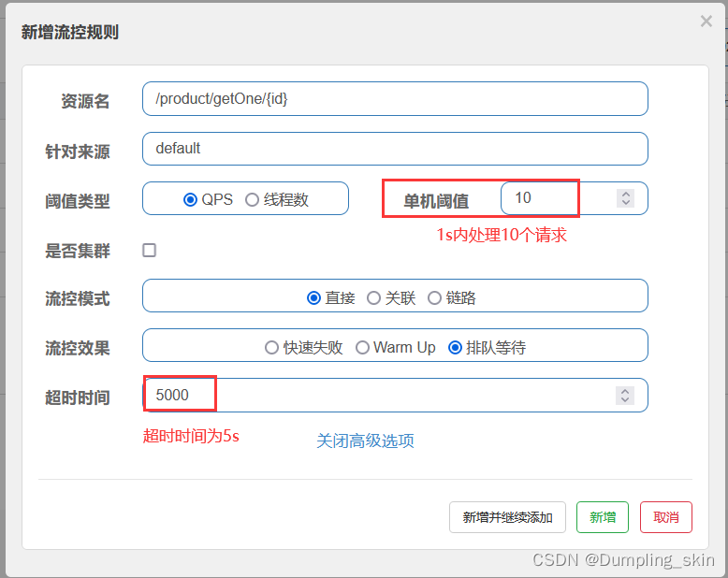Select 关联 flow control mode
The image size is (728, 578).
tap(373, 297)
